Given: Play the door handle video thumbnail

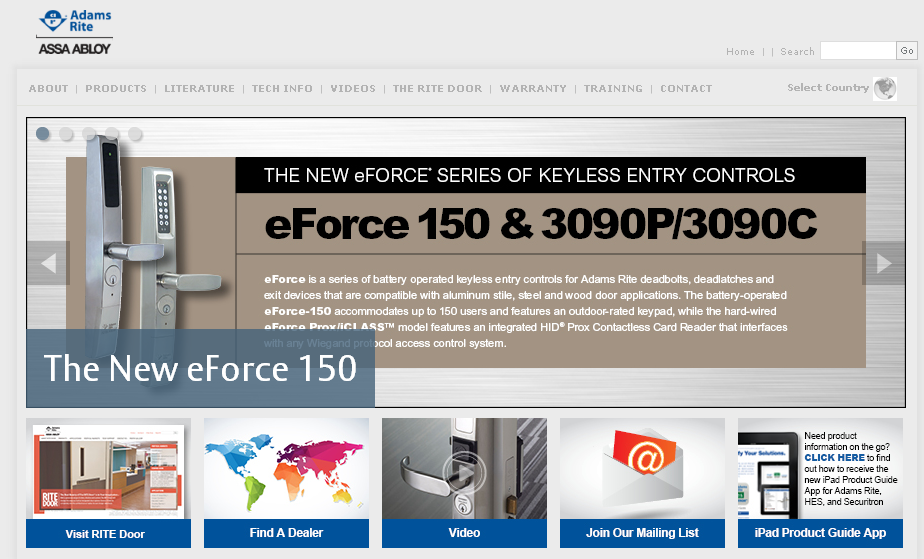Looking at the screenshot, I should click(x=464, y=468).
